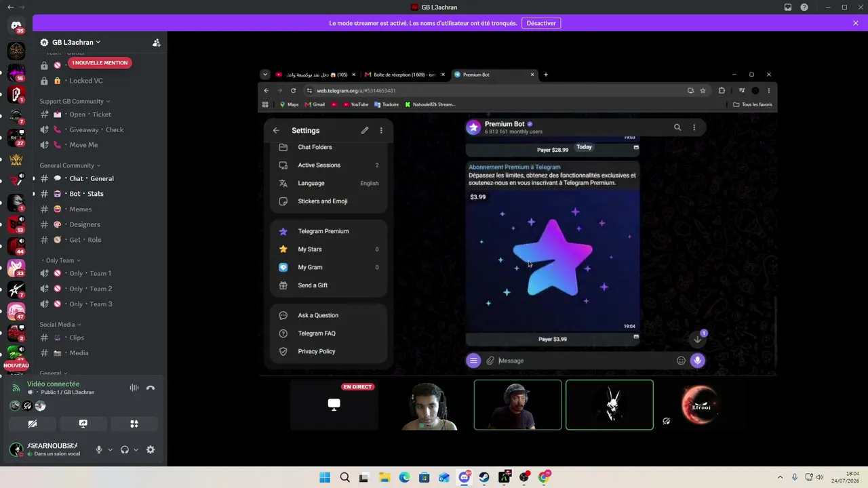Click NOUVEAU badge on server rail

(x=16, y=365)
